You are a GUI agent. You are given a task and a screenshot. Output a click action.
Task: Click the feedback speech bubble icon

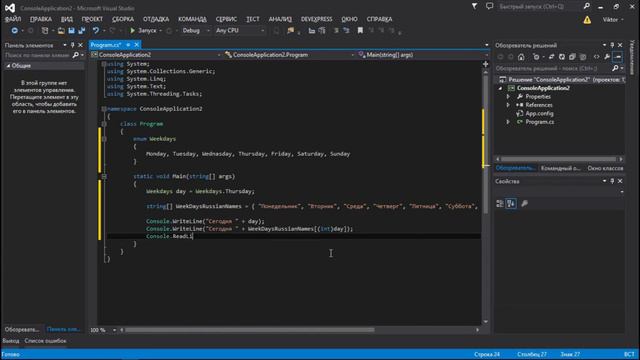[489, 7]
